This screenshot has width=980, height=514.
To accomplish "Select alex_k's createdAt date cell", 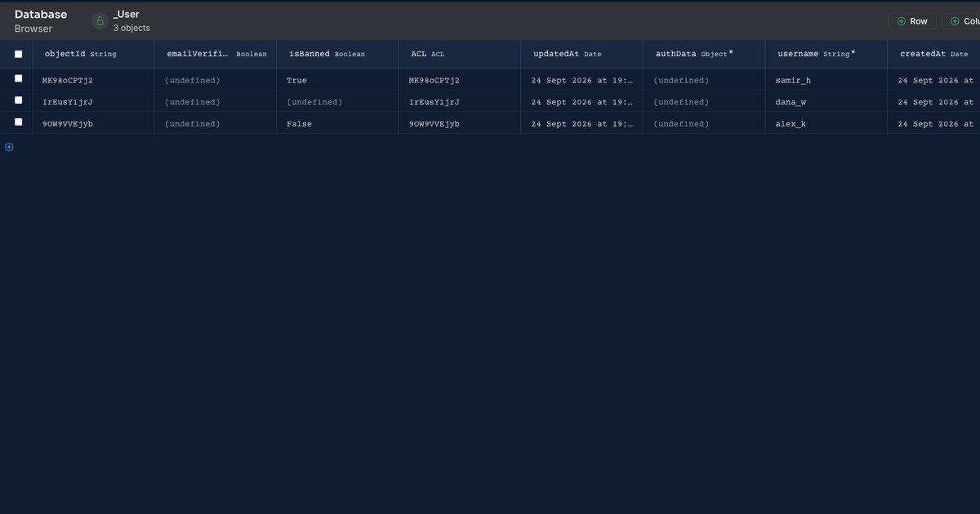I will 934,123.
